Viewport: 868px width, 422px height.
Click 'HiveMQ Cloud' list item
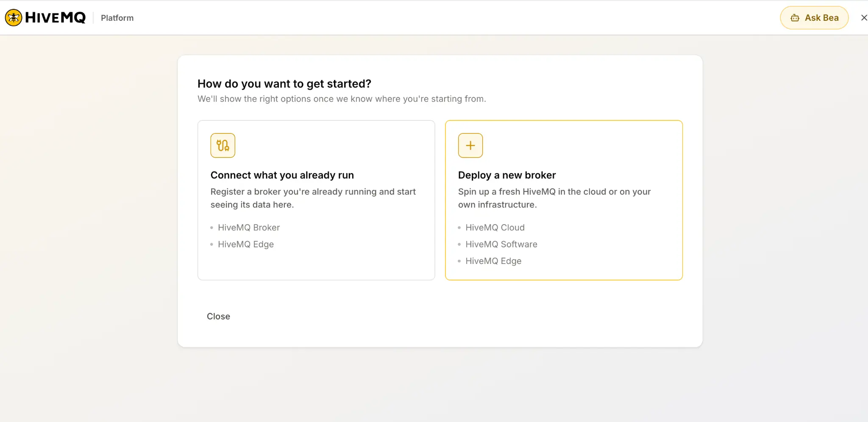(495, 228)
